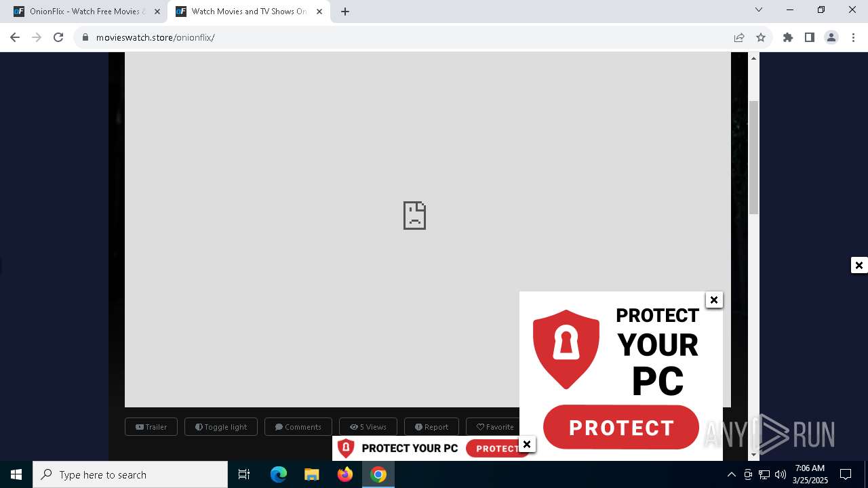
Task: Go back to the previous page
Action: (15, 37)
